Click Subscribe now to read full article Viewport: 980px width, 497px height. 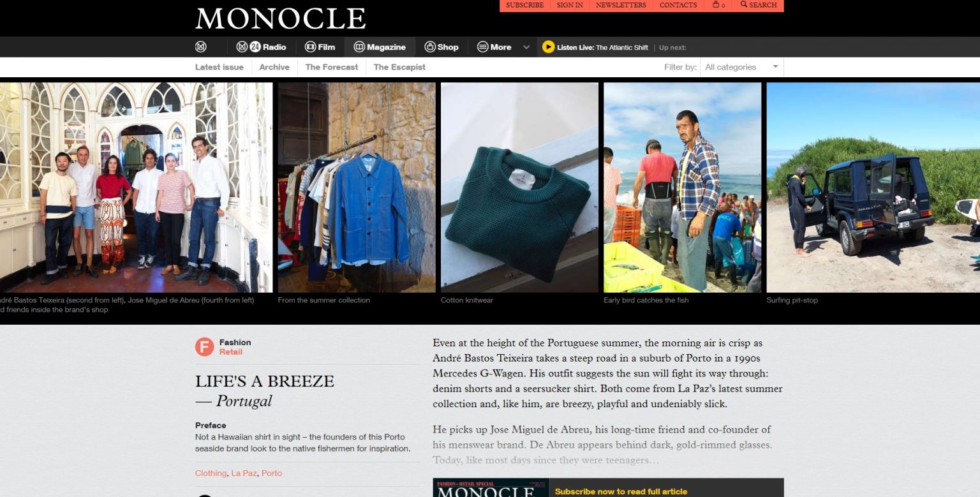[621, 491]
